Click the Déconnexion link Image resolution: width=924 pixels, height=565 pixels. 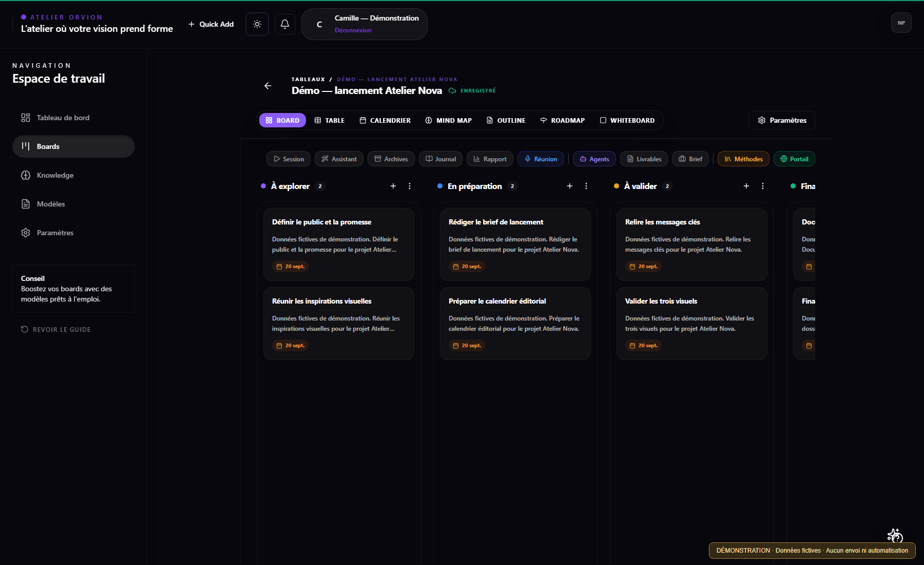[x=353, y=30]
